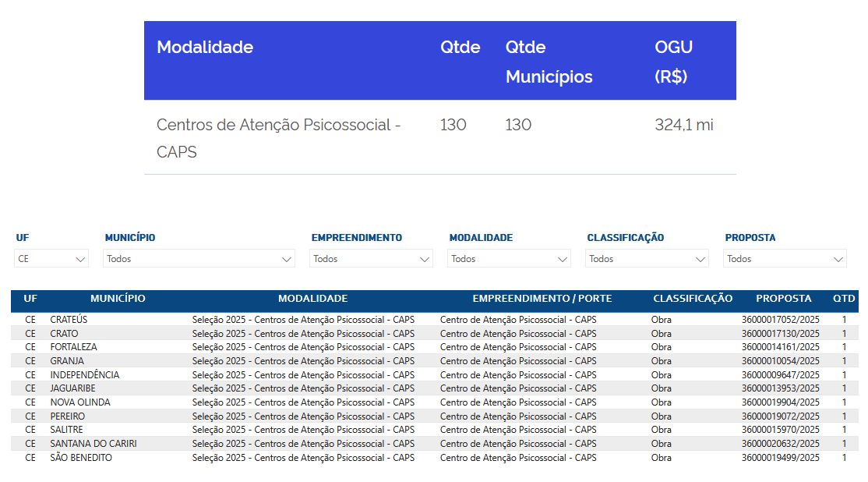The width and height of the screenshot is (868, 482).
Task: Sort table by Modalidade column header
Action: [x=312, y=299]
